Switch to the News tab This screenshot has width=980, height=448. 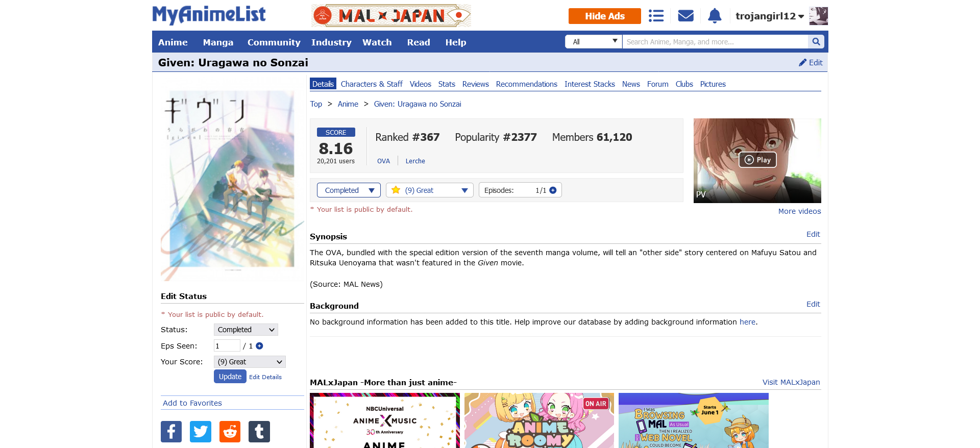click(x=631, y=84)
